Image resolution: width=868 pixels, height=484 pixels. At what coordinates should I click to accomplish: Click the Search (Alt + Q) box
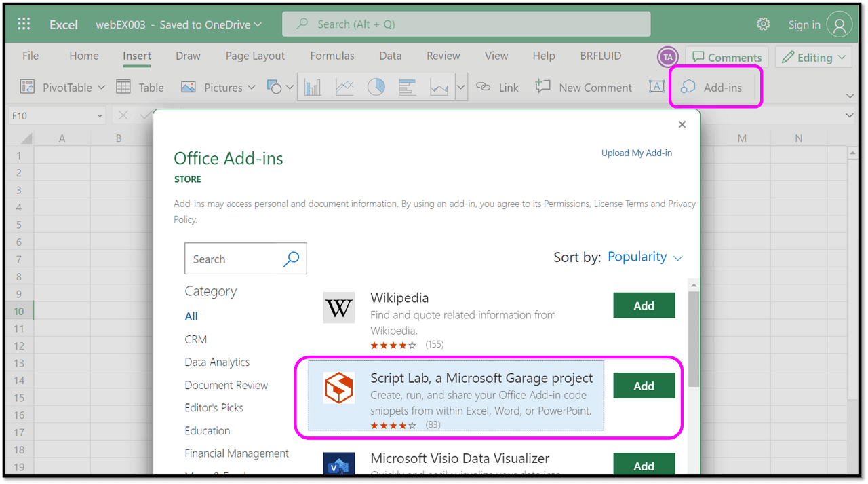pyautogui.click(x=467, y=24)
